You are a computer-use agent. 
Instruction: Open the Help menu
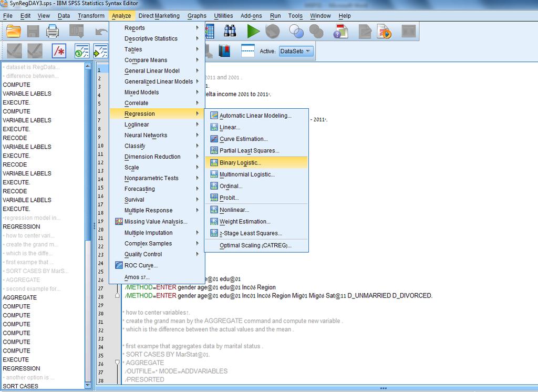(x=345, y=16)
